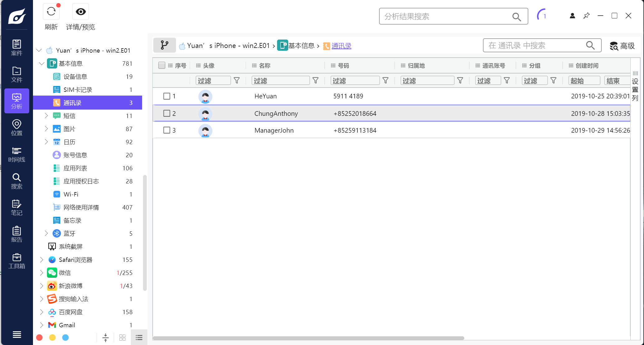Expand the Safari浏览器 tree node

41,260
